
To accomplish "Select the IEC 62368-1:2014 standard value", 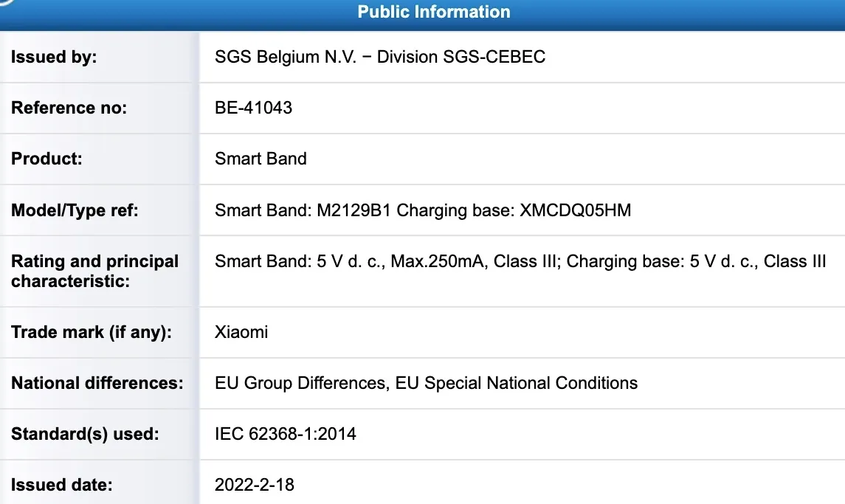I will (x=285, y=434).
